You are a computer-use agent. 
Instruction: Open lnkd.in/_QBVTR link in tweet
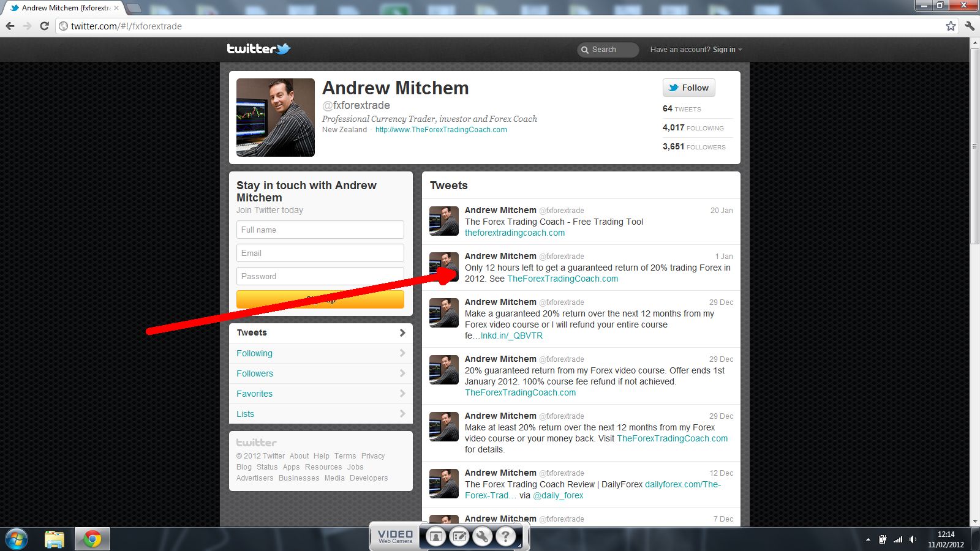coord(511,335)
